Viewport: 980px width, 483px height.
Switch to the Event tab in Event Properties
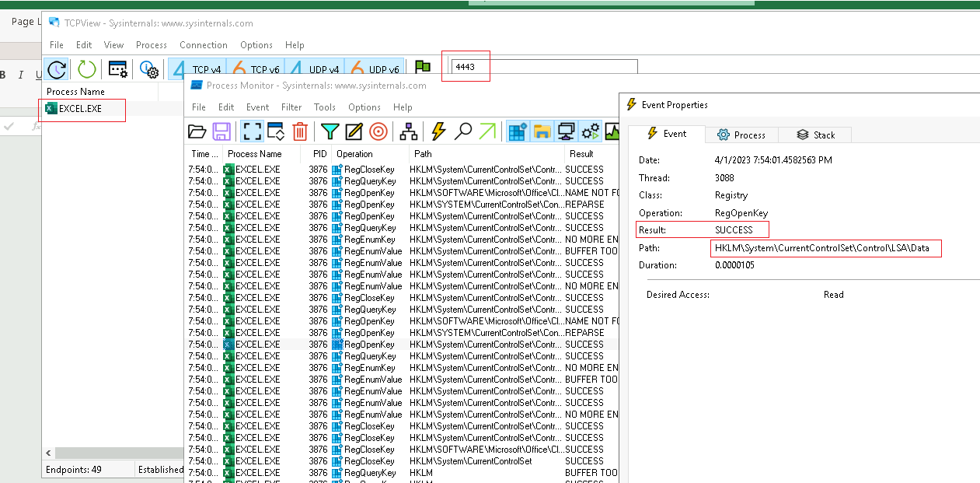[x=667, y=134]
